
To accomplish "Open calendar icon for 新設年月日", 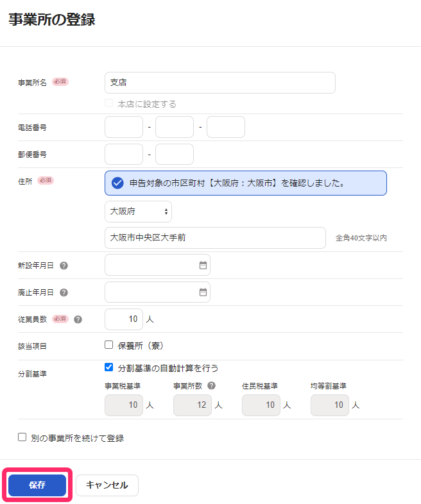I will point(203,265).
